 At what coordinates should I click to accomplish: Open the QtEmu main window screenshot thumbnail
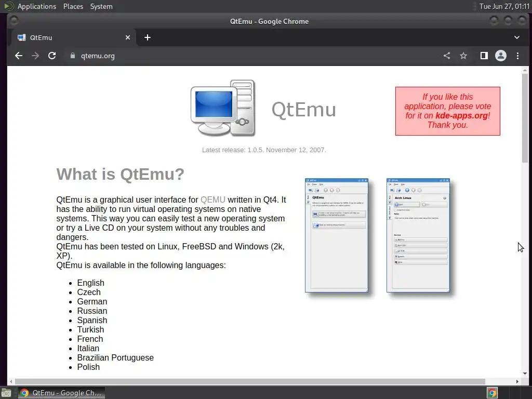(337, 235)
